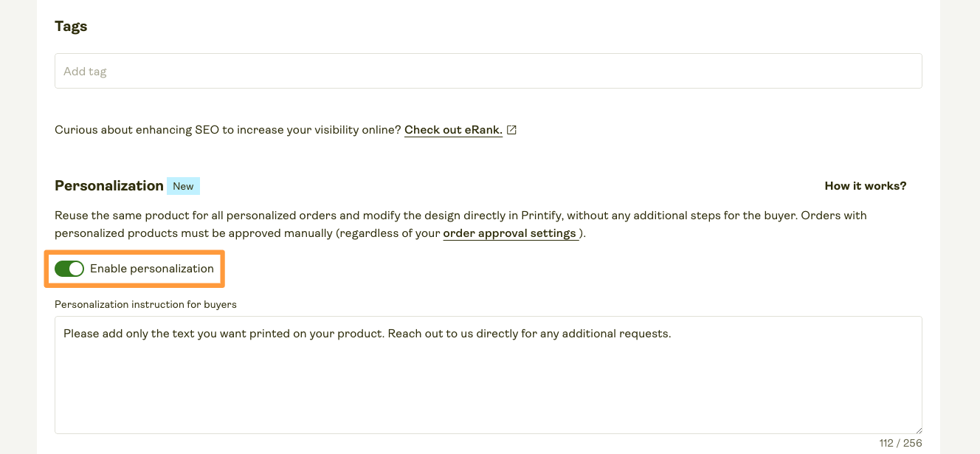Click the external link icon beside Check out eRank
980x454 pixels.
click(511, 129)
